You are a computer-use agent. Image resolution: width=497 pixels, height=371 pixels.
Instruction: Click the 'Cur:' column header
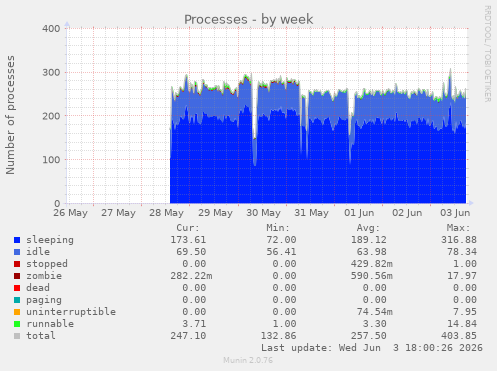pos(188,228)
